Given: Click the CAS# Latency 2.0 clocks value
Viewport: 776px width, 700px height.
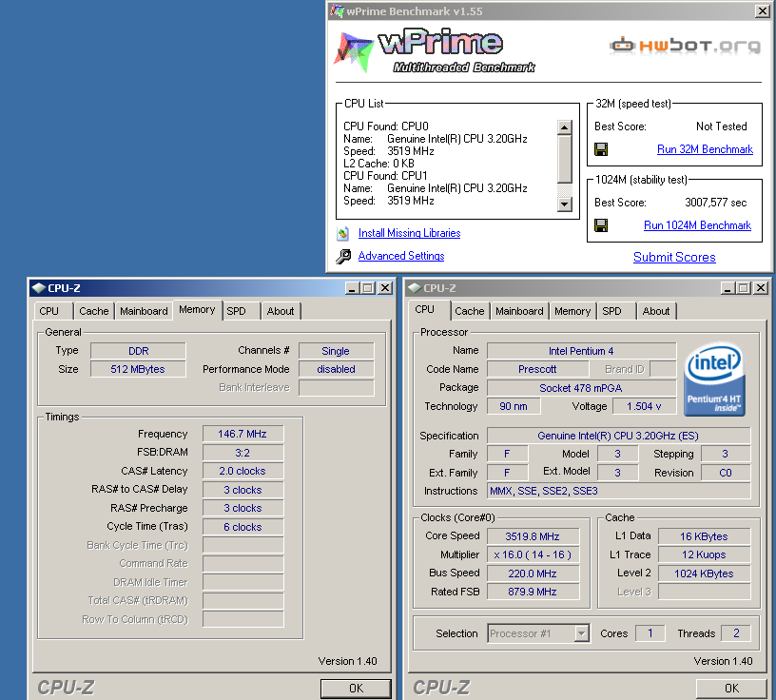Looking at the screenshot, I should coord(242,471).
